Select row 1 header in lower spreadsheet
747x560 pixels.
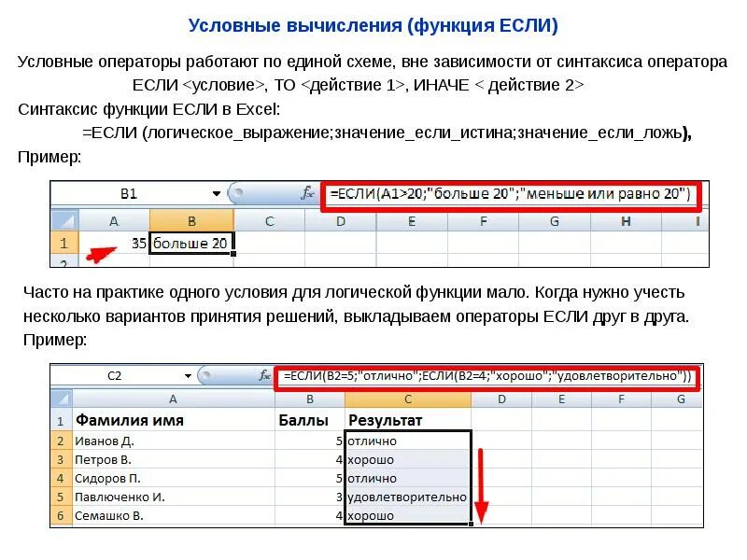tap(62, 420)
